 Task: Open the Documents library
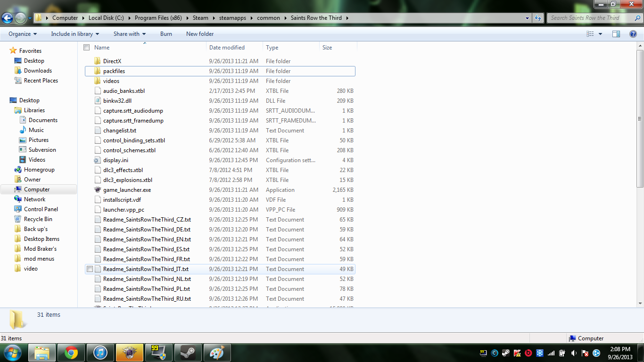[43, 120]
